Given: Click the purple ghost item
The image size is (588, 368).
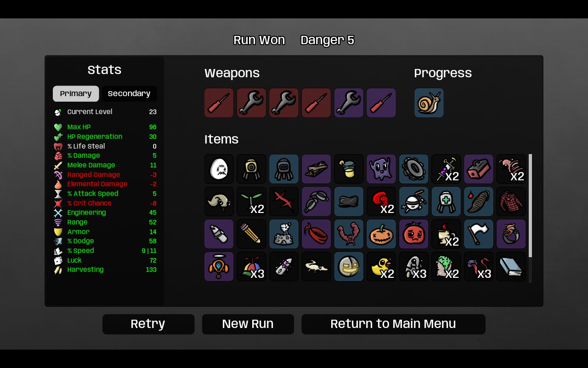Looking at the screenshot, I should click(381, 169).
